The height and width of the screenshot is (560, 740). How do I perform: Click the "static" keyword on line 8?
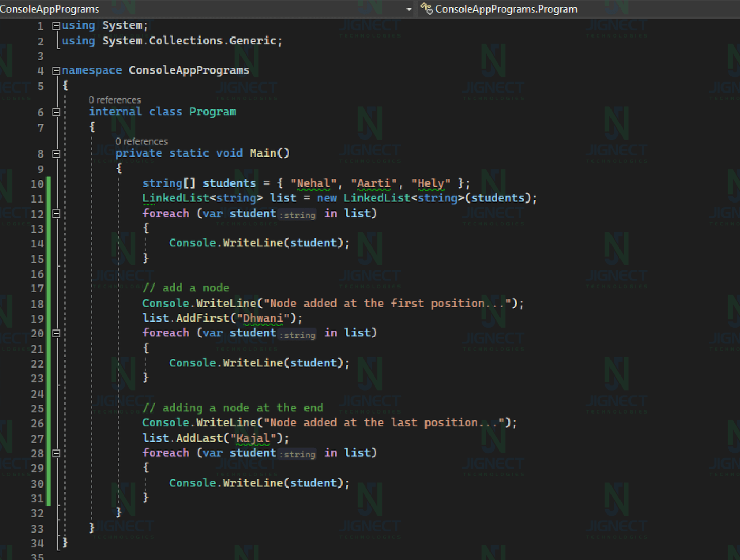click(189, 153)
